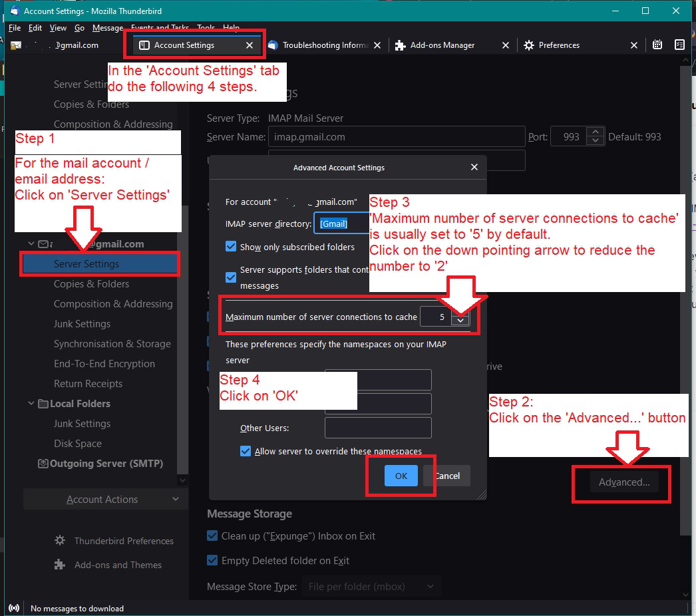Increase the Port value with the up arrow
This screenshot has width=696, height=616.
pos(596,132)
